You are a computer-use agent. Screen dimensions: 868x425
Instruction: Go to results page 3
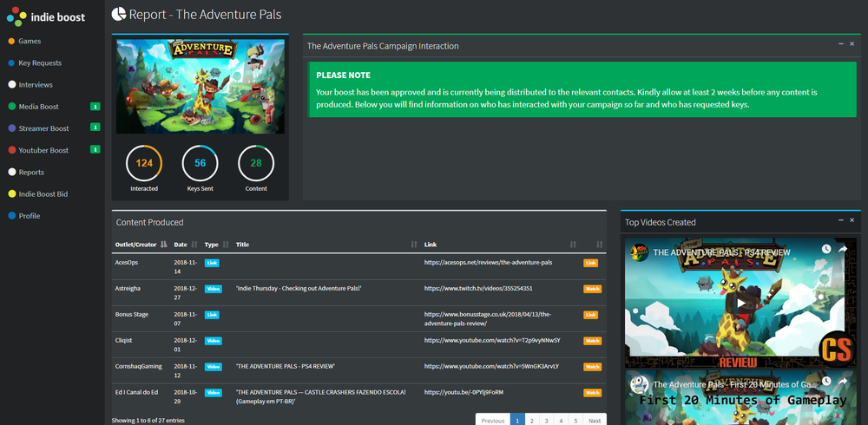pos(546,421)
